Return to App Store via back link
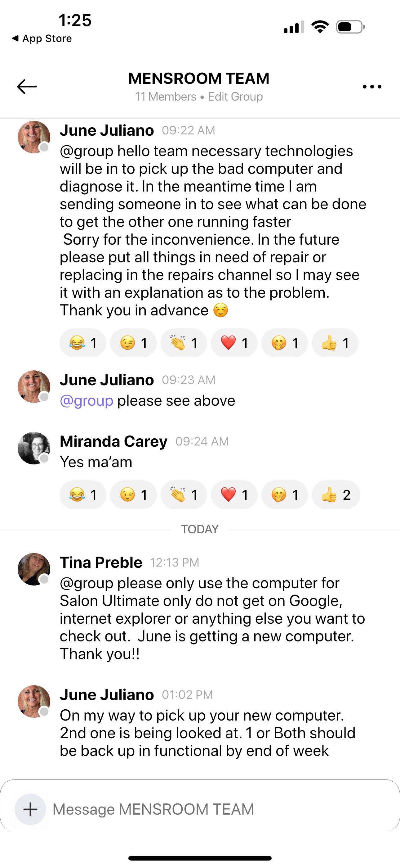Screen dimensions: 400x868 42,38
